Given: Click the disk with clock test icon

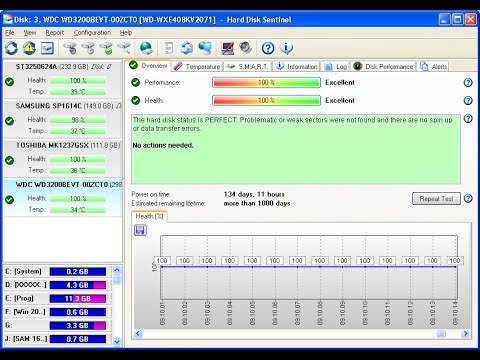Looking at the screenshot, I should coord(88,48).
